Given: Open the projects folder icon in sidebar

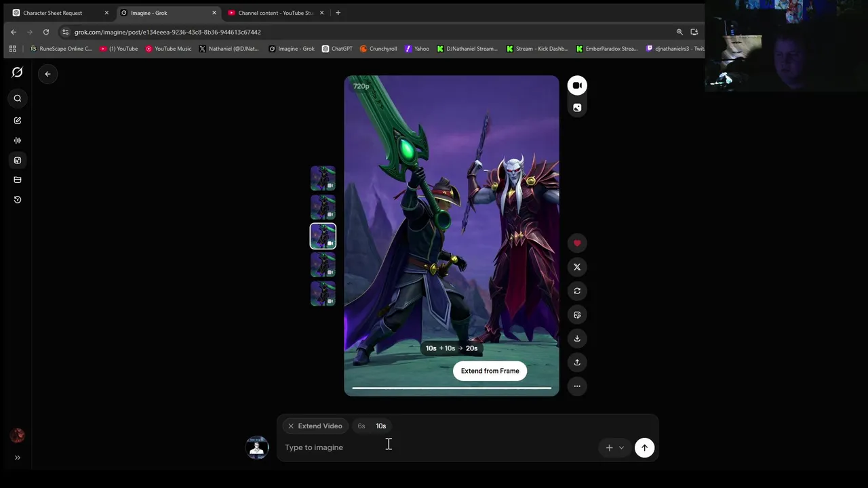Looking at the screenshot, I should (x=18, y=180).
